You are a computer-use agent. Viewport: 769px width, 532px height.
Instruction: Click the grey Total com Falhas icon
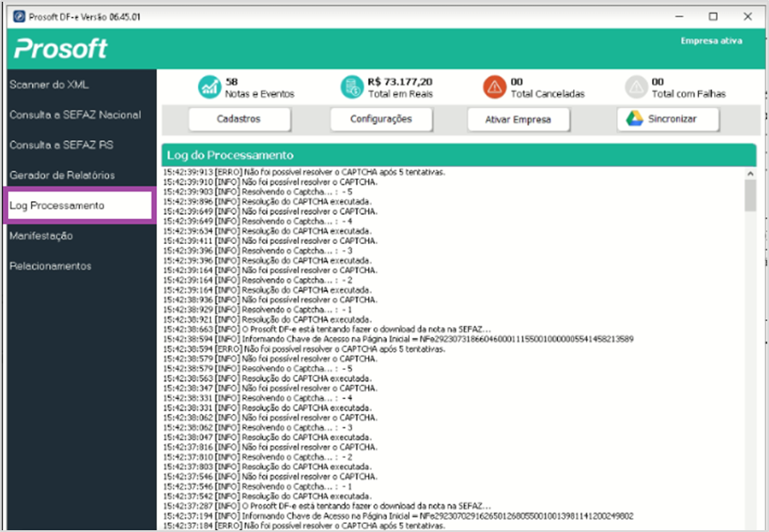click(x=636, y=87)
